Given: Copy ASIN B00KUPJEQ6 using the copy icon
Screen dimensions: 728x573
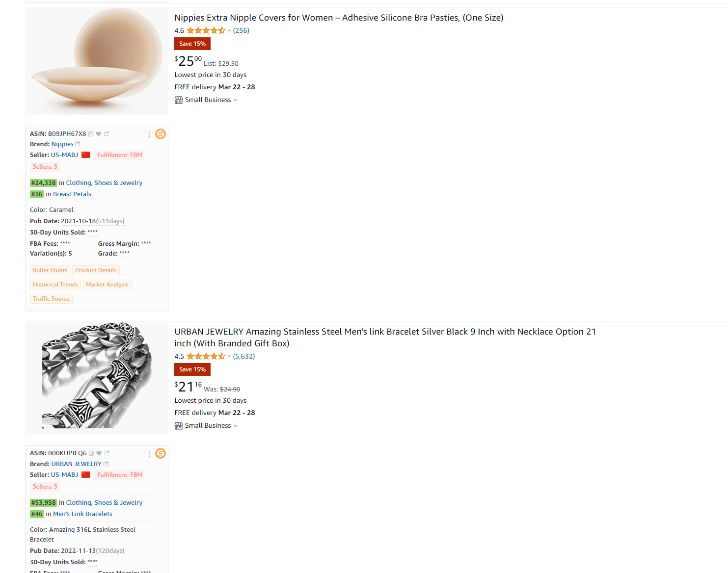Looking at the screenshot, I should (x=91, y=453).
